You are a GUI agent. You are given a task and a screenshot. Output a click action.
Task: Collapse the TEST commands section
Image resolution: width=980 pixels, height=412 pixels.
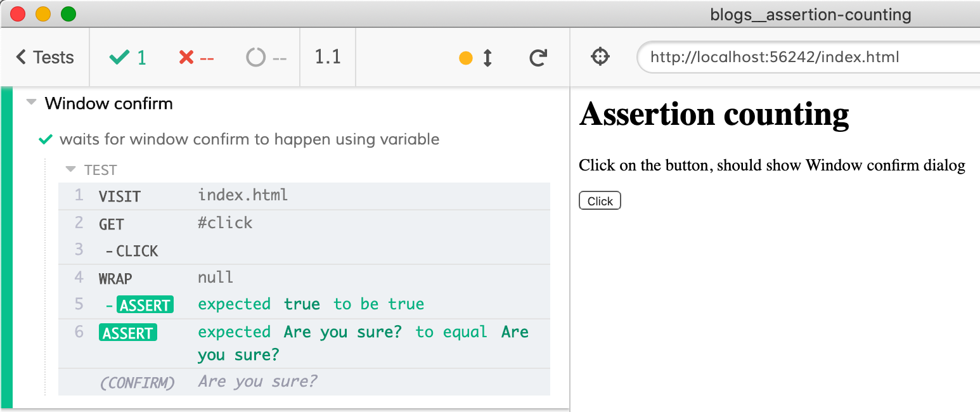(71, 170)
